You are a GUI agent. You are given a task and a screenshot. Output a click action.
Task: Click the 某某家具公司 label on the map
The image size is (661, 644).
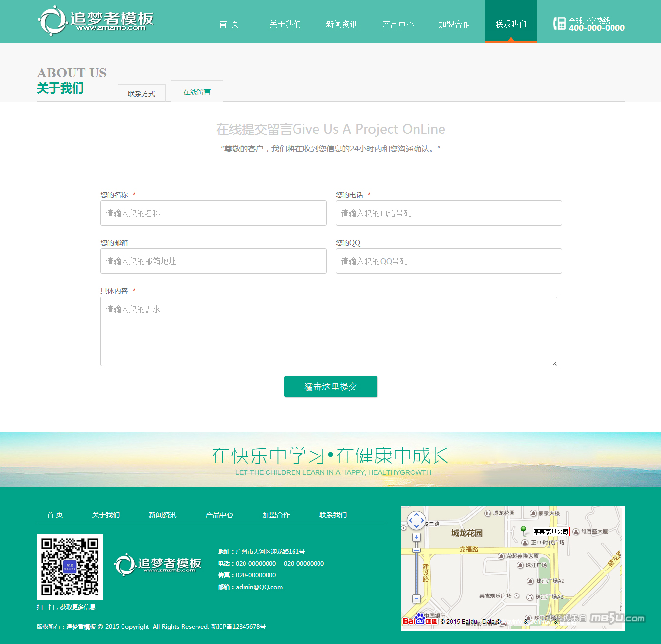tap(551, 532)
